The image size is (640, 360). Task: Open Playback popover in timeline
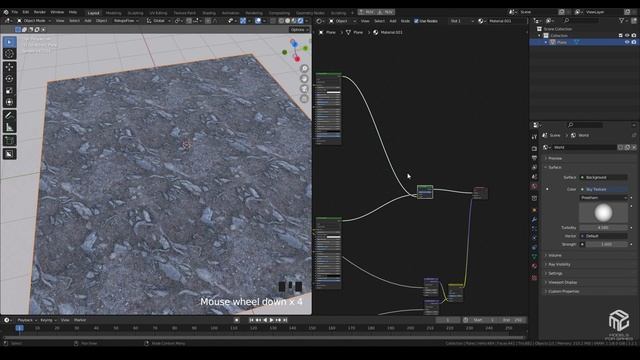pos(27,320)
